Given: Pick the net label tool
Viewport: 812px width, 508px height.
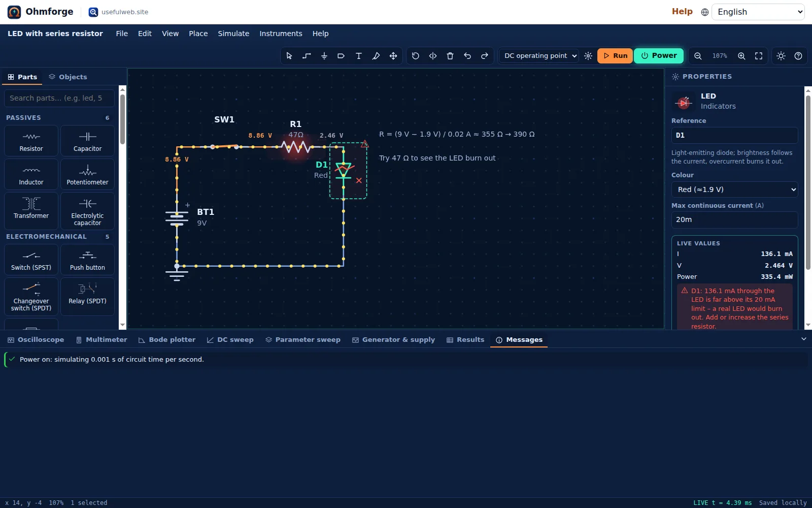Looking at the screenshot, I should tap(341, 56).
